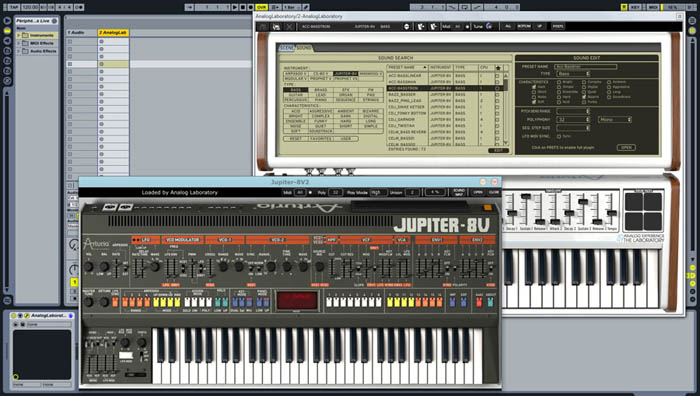Toggle the yellow OVR overdub button
This screenshot has width=700, height=396.
pos(262,7)
